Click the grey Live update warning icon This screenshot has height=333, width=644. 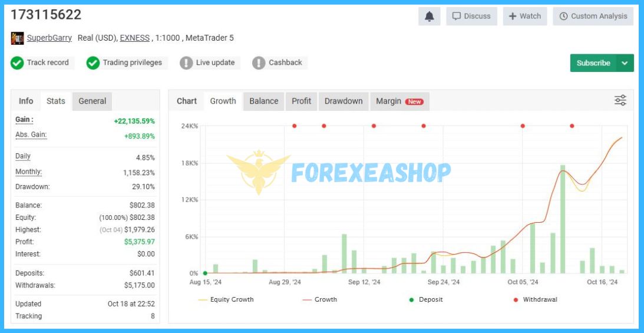point(186,63)
